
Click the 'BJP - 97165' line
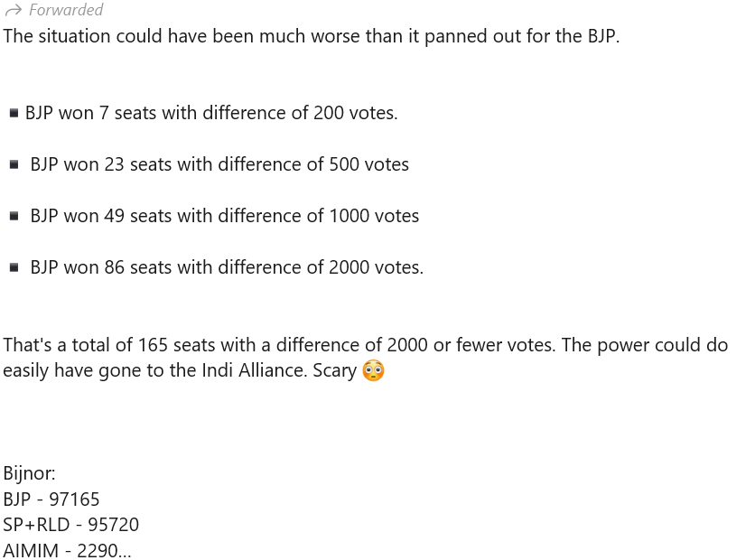pos(51,499)
